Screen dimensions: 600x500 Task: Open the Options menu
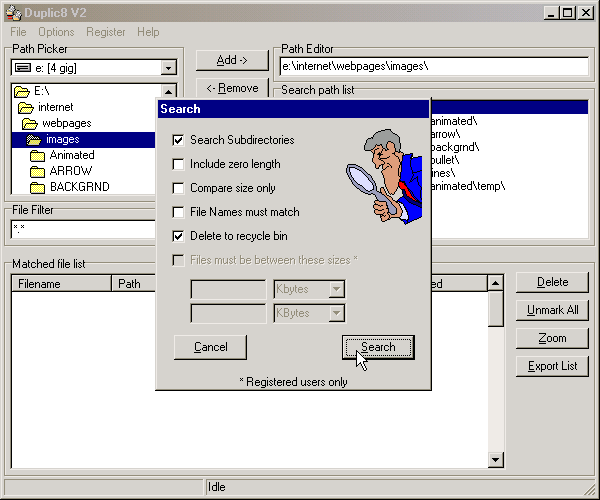tap(56, 32)
